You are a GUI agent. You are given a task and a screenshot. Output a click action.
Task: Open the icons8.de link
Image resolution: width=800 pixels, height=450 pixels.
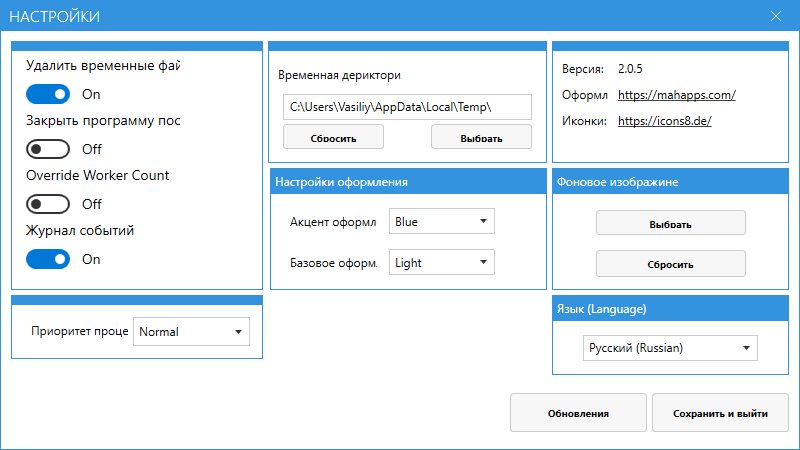point(665,121)
